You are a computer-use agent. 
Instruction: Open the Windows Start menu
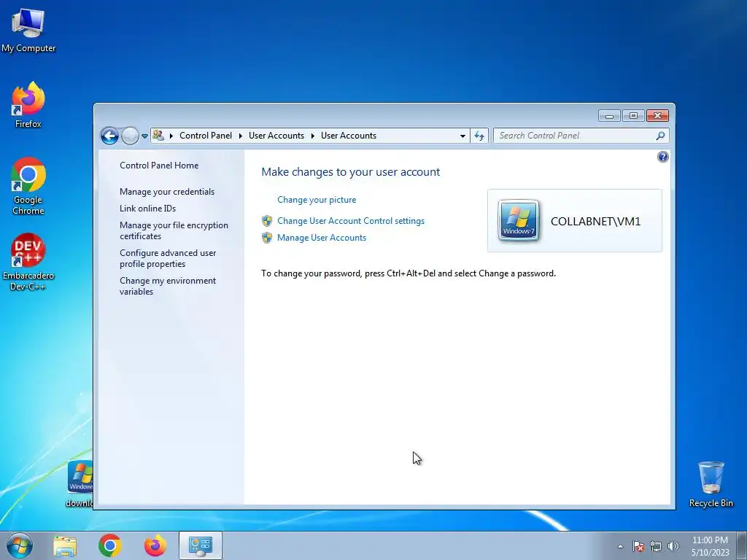pyautogui.click(x=20, y=545)
